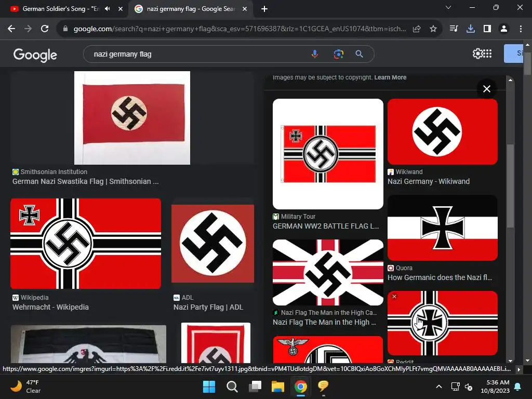The height and width of the screenshot is (399, 532).
Task: Click the Google logo
Action: (35, 55)
